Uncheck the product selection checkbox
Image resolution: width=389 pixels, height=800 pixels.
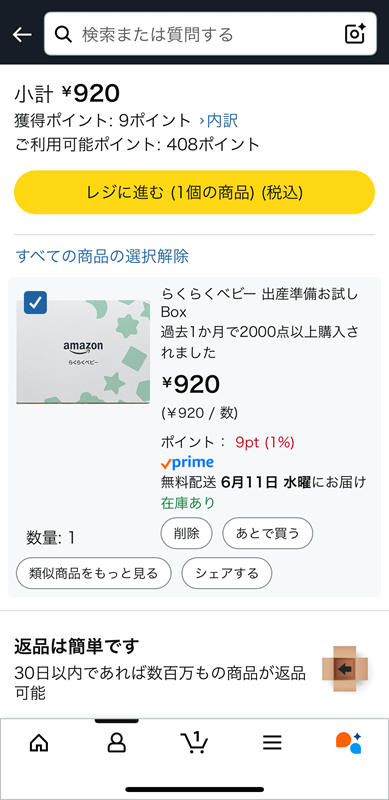point(35,303)
